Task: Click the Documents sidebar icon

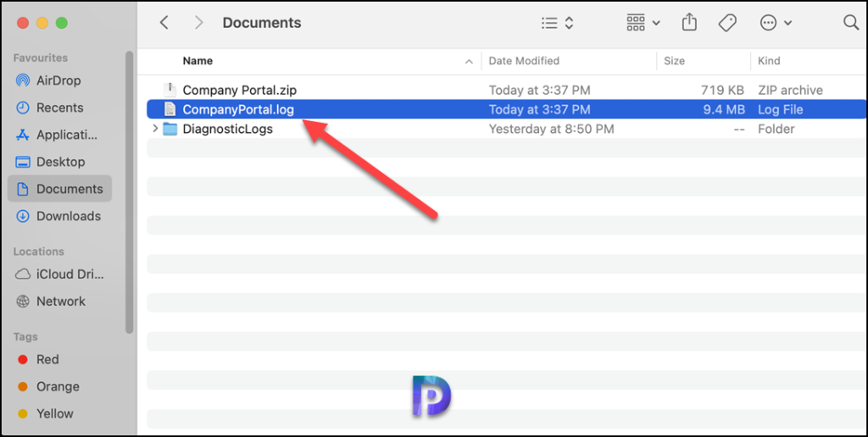Action: point(23,189)
